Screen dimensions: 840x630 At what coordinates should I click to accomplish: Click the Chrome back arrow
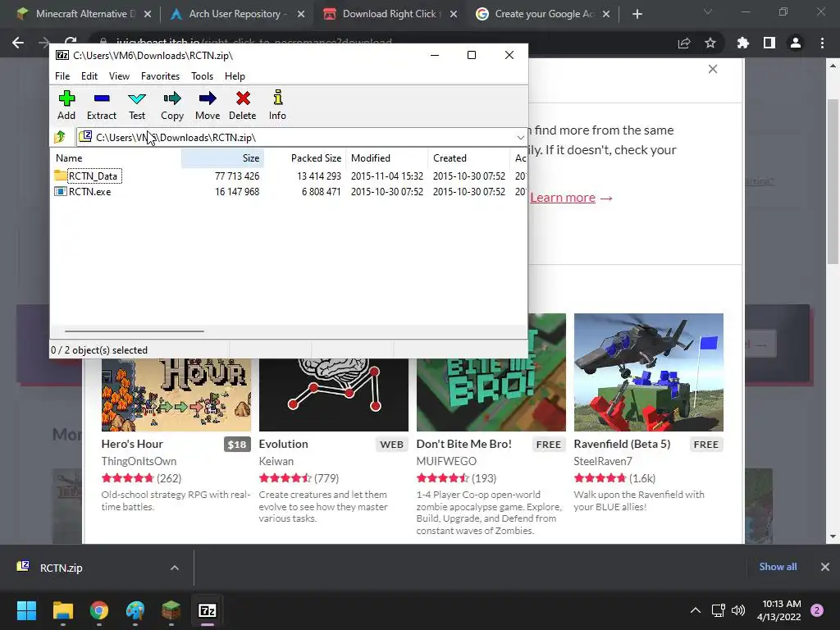18,43
